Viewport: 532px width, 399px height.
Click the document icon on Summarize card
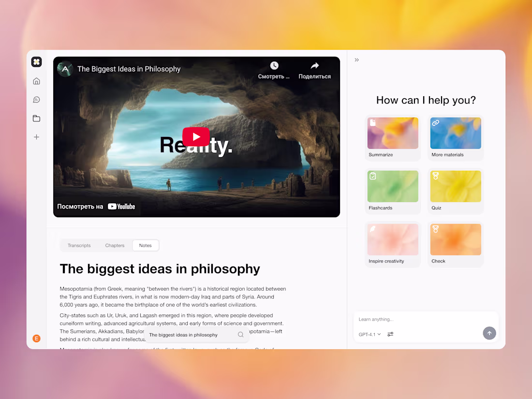pyautogui.click(x=372, y=123)
